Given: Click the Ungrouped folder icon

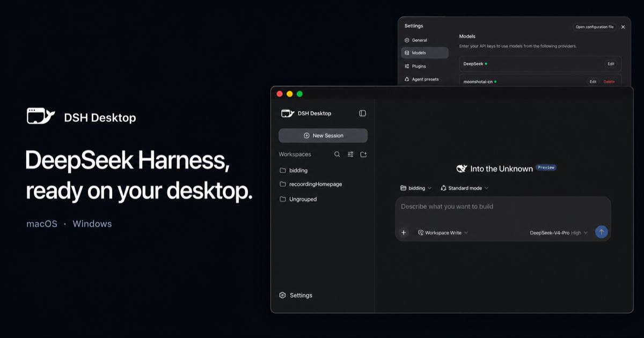Looking at the screenshot, I should (283, 199).
